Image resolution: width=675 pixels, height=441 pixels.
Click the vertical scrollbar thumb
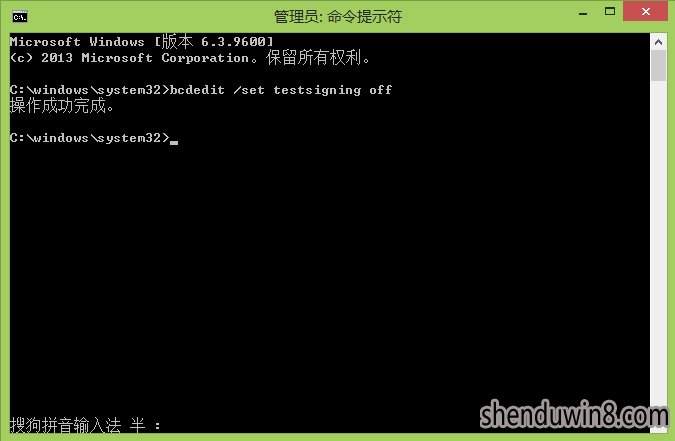(658, 65)
